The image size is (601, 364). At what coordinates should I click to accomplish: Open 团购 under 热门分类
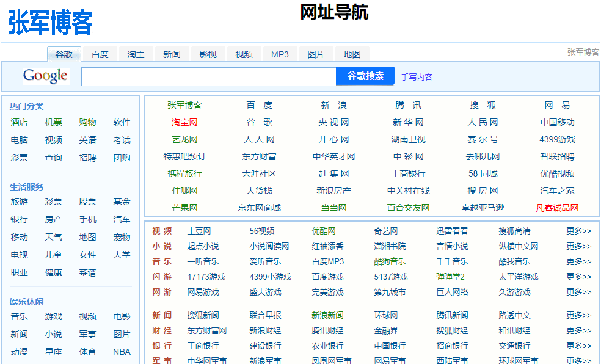tap(122, 158)
